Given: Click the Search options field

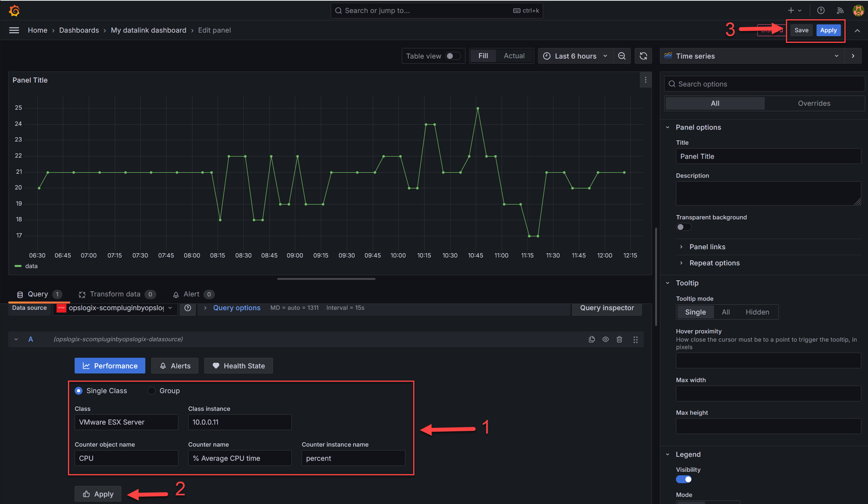Looking at the screenshot, I should (x=764, y=84).
